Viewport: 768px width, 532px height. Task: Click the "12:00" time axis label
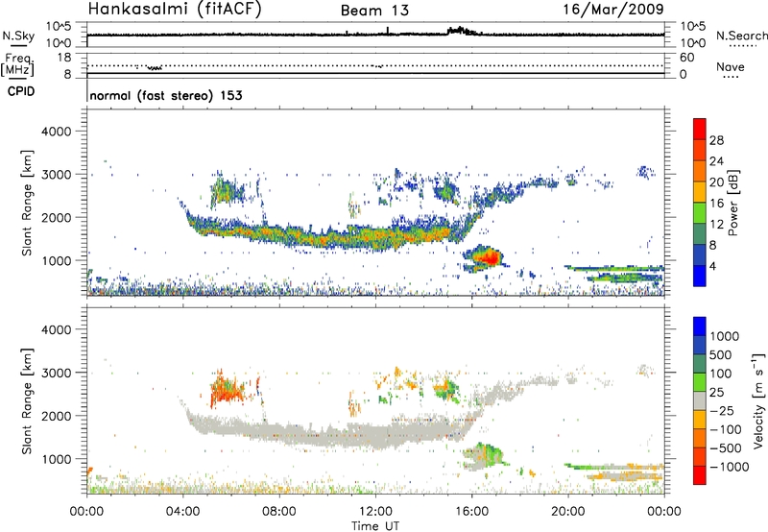[375, 512]
